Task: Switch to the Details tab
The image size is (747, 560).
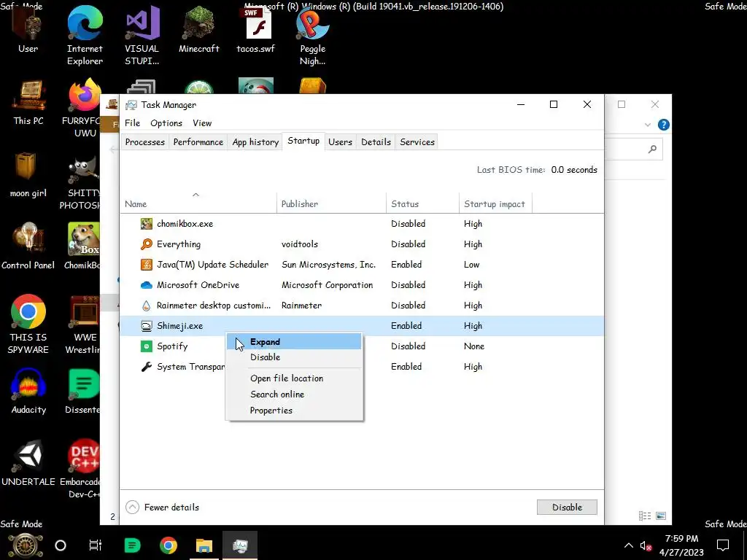Action: tap(376, 142)
